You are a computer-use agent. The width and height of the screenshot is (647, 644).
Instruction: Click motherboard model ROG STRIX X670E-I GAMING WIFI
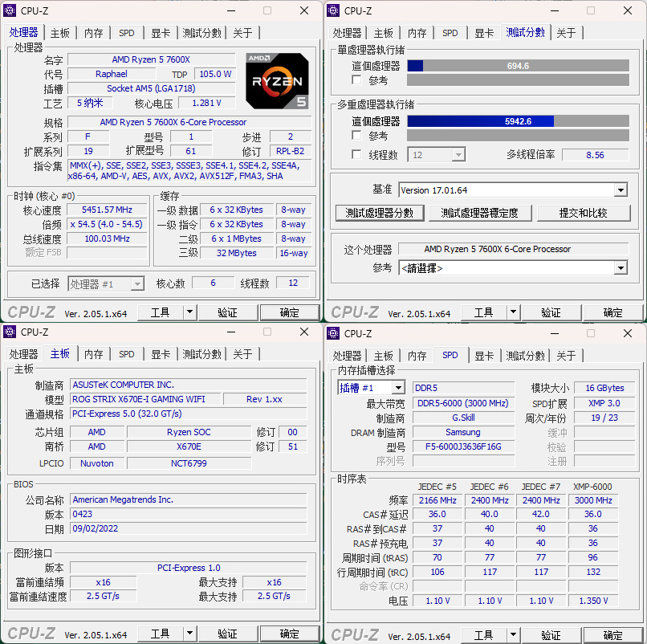(x=145, y=399)
